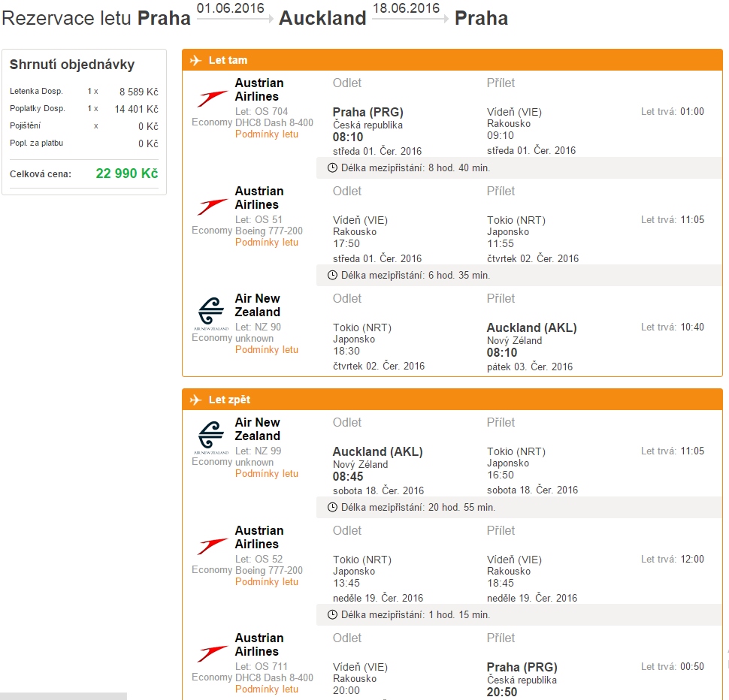Click Austrian Airlines logo for flight OS 711
The width and height of the screenshot is (729, 700).
coord(211,653)
